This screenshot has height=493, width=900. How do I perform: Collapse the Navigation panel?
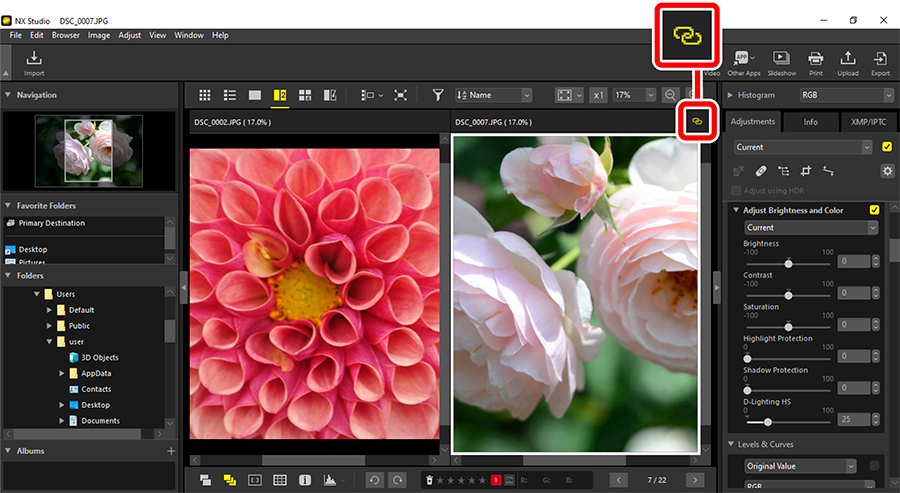coord(8,95)
